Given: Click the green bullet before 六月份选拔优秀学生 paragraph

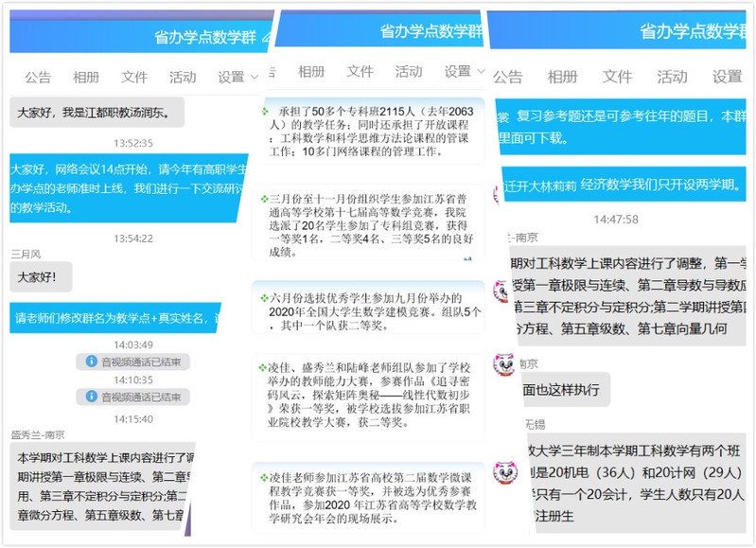Looking at the screenshot, I should (x=263, y=298).
